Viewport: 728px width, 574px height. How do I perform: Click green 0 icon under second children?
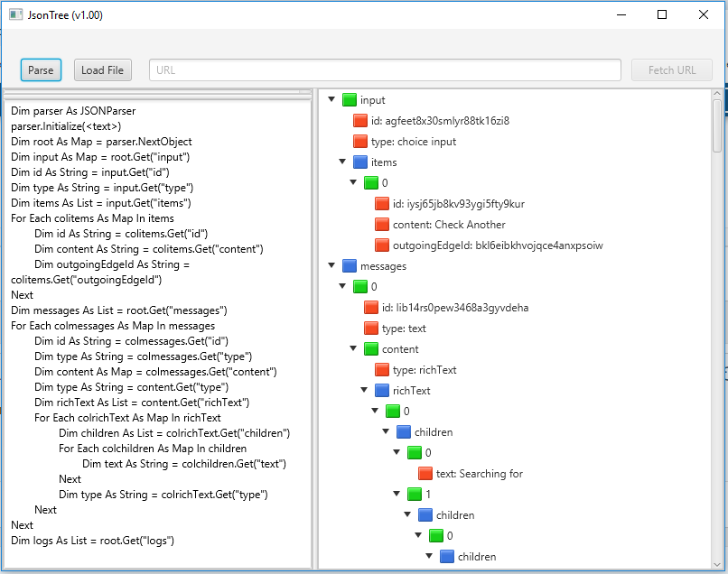point(436,536)
